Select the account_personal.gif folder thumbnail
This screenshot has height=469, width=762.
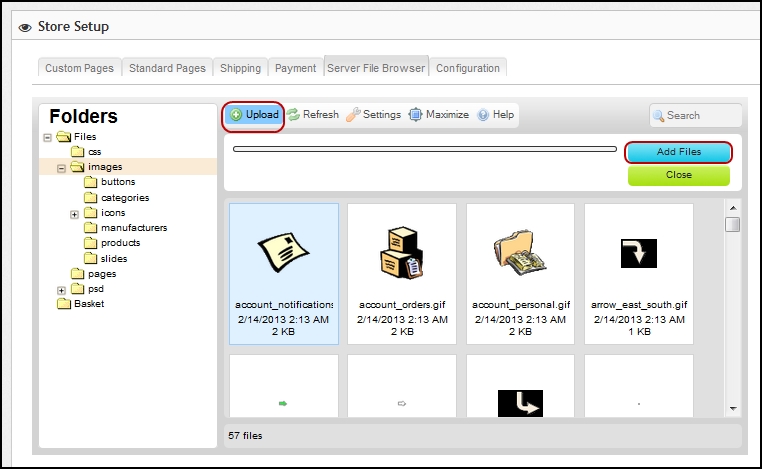[x=520, y=253]
